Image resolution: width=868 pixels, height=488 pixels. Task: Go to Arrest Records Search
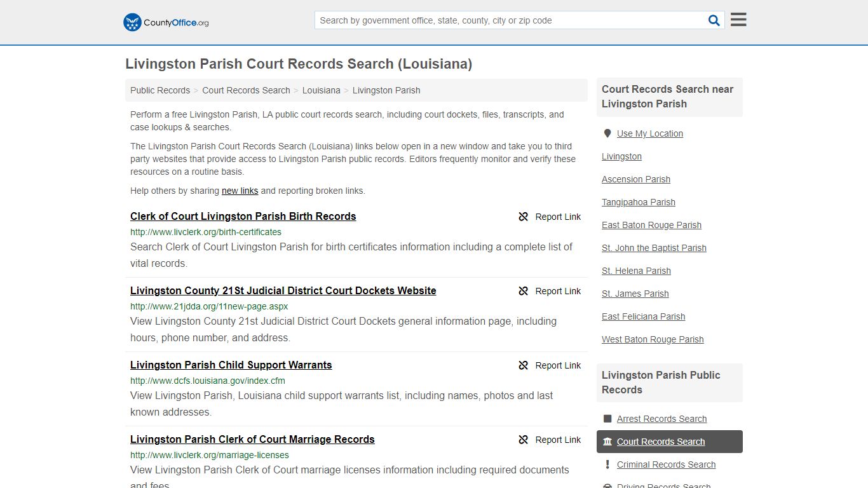click(661, 419)
